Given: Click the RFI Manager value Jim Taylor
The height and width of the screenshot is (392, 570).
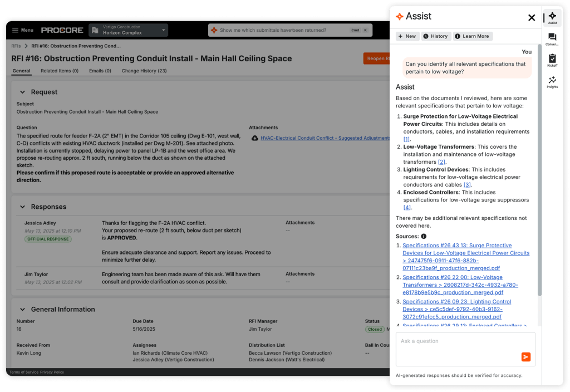Looking at the screenshot, I should 260,329.
